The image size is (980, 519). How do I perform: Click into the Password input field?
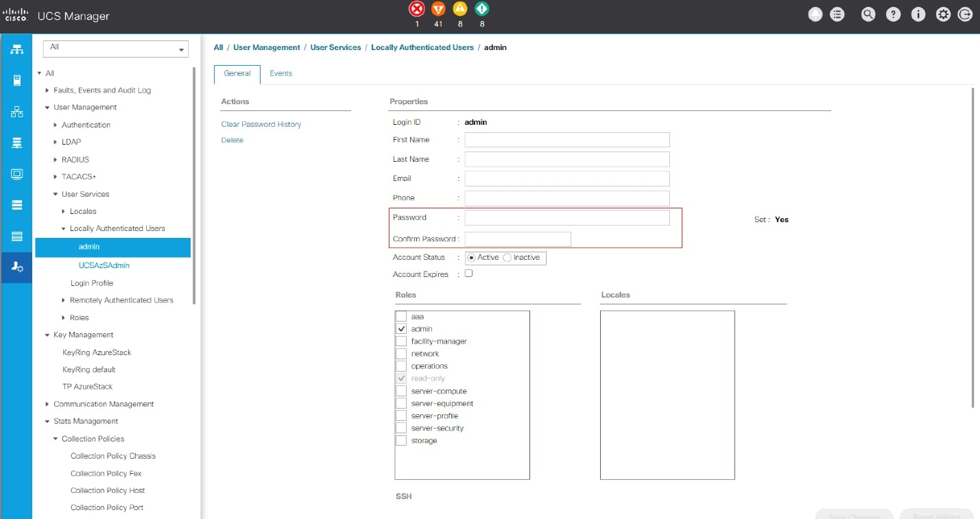(566, 218)
